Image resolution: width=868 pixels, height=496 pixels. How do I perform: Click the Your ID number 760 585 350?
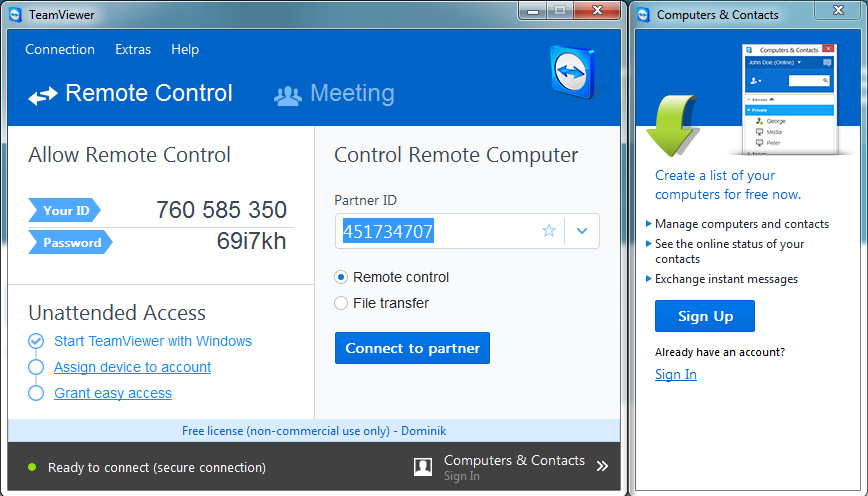tap(221, 210)
